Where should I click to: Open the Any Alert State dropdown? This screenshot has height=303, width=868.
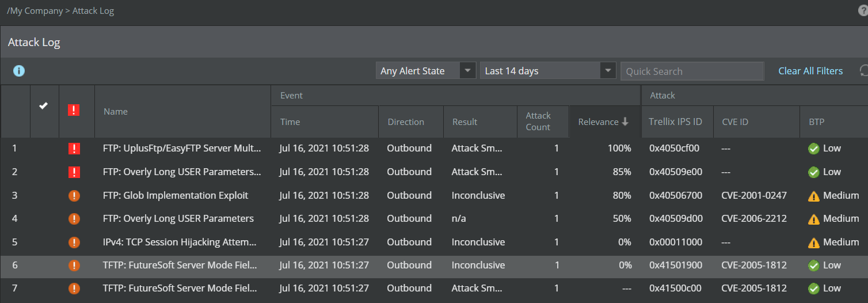coord(425,71)
